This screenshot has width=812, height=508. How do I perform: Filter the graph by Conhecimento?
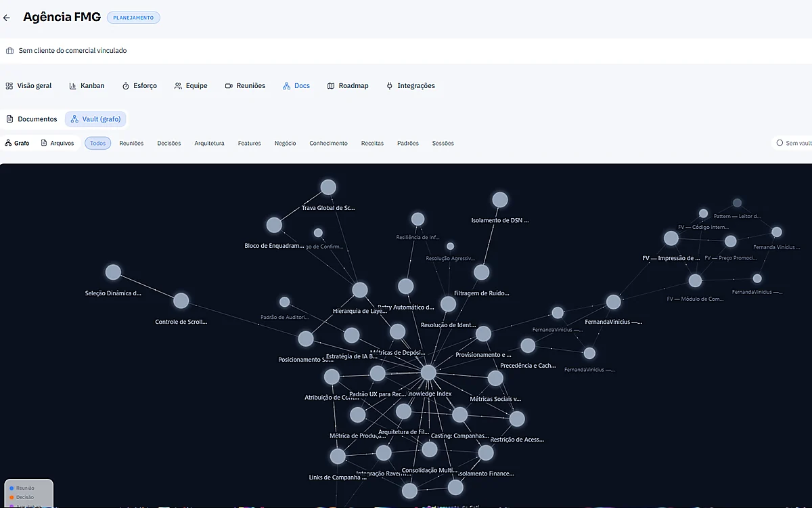point(328,143)
